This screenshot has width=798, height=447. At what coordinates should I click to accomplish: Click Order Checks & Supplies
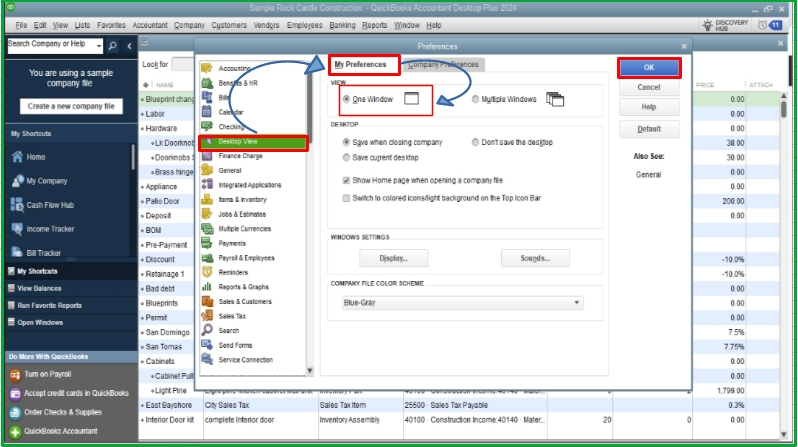pos(63,412)
